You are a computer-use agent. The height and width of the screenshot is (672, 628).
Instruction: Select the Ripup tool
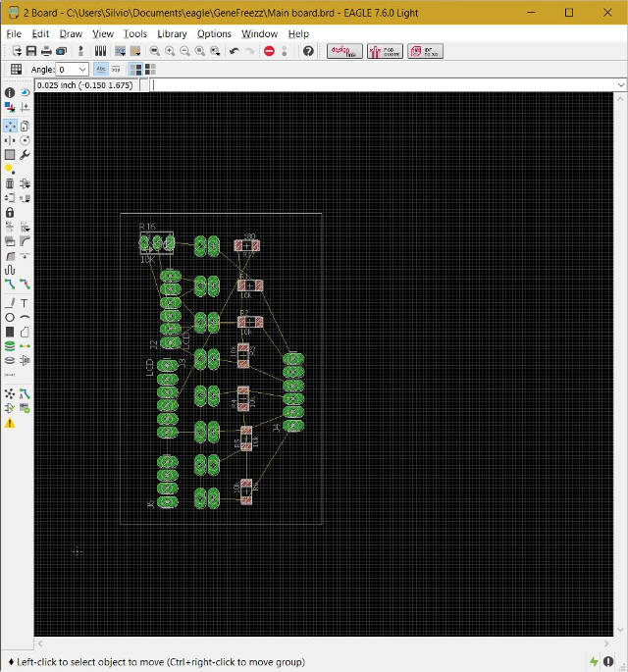tap(25, 284)
